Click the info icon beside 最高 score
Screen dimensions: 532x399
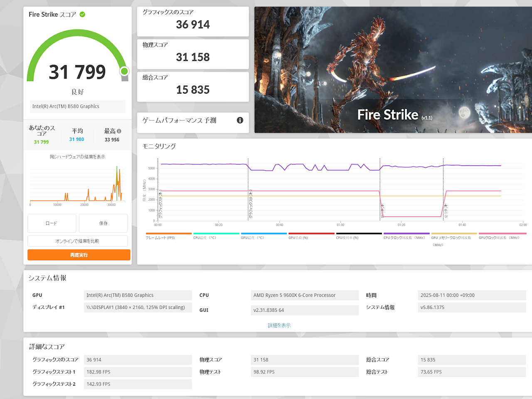point(119,131)
